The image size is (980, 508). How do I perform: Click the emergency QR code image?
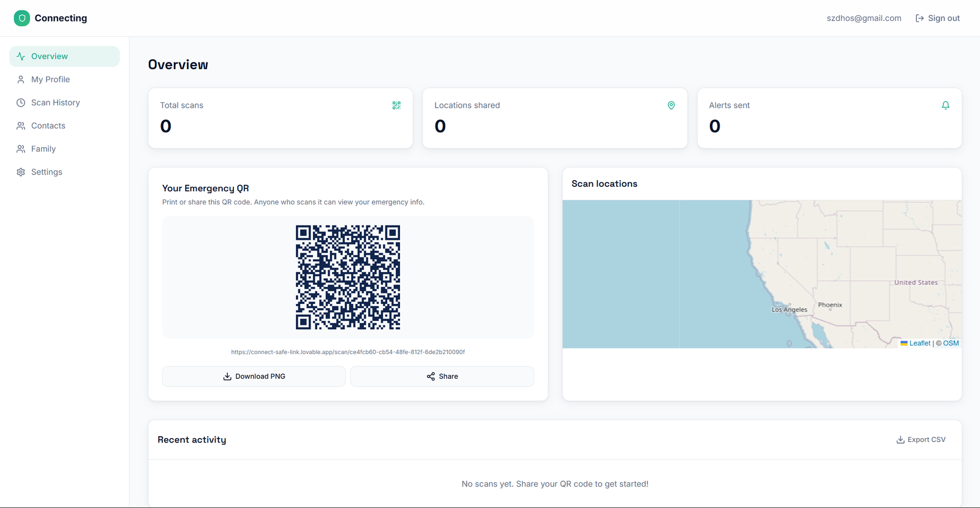[x=348, y=277]
